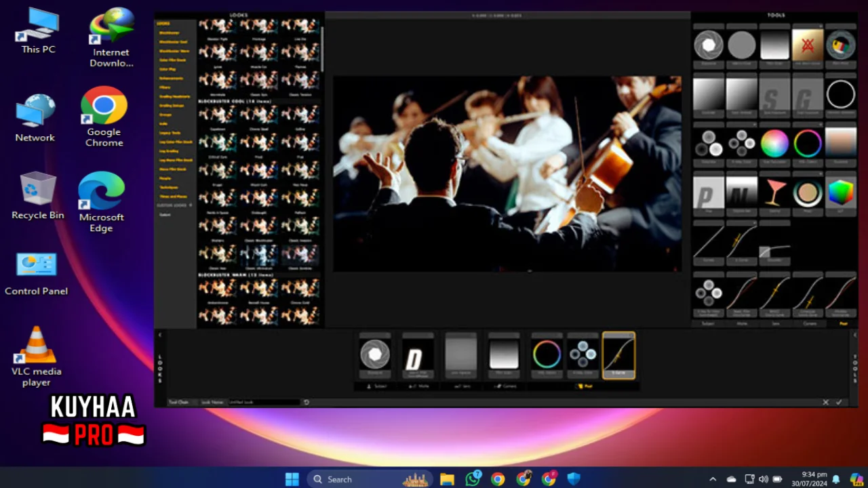Open the People looks category
Screen dimensions: 868x488
click(164, 178)
